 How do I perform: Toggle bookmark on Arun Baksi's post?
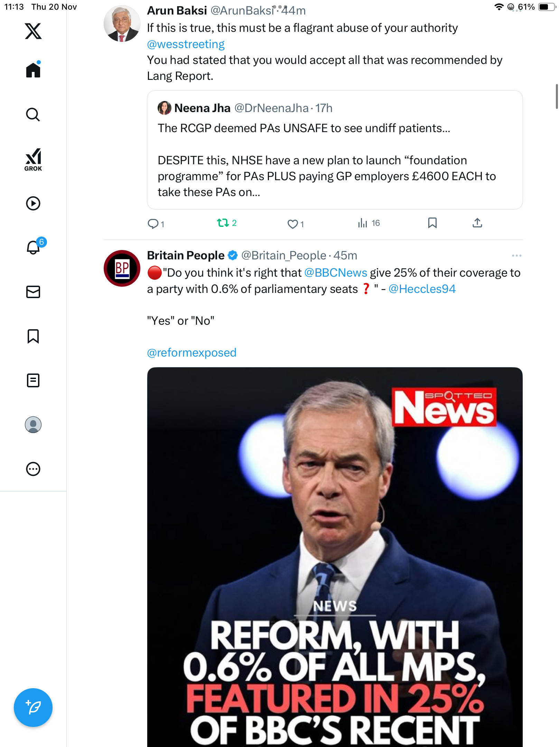(x=432, y=223)
